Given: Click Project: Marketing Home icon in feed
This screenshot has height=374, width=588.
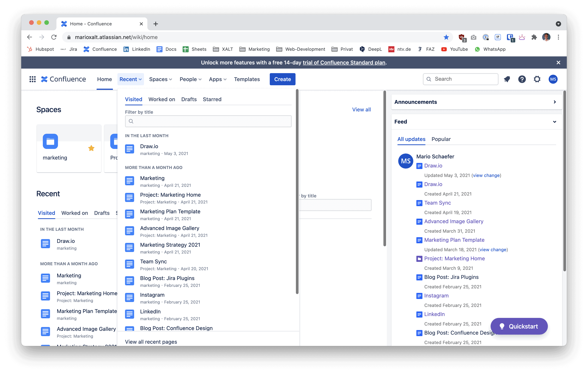Looking at the screenshot, I should (x=419, y=258).
